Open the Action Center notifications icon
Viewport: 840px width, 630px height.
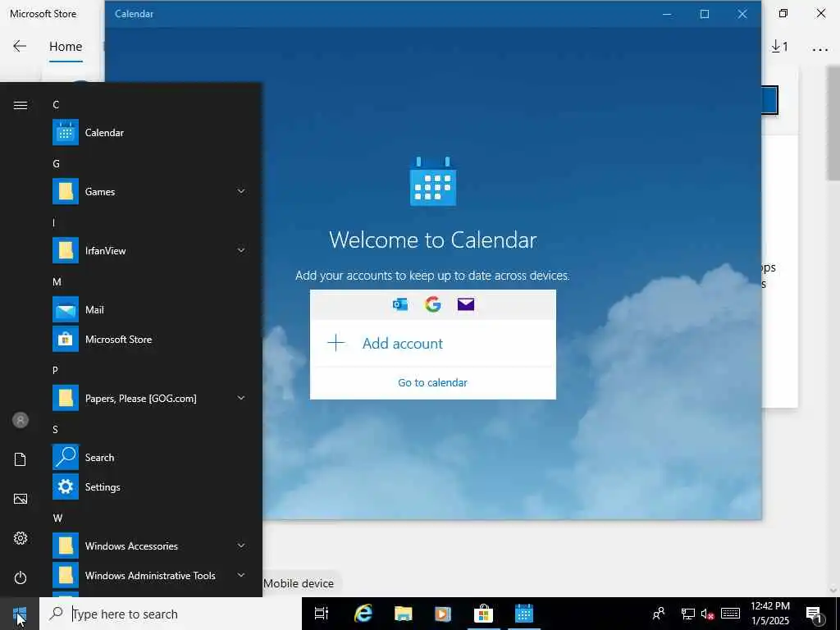tap(815, 614)
